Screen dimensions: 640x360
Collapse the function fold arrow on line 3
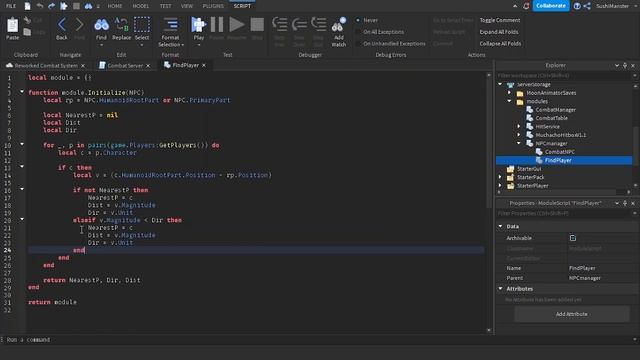point(22,92)
